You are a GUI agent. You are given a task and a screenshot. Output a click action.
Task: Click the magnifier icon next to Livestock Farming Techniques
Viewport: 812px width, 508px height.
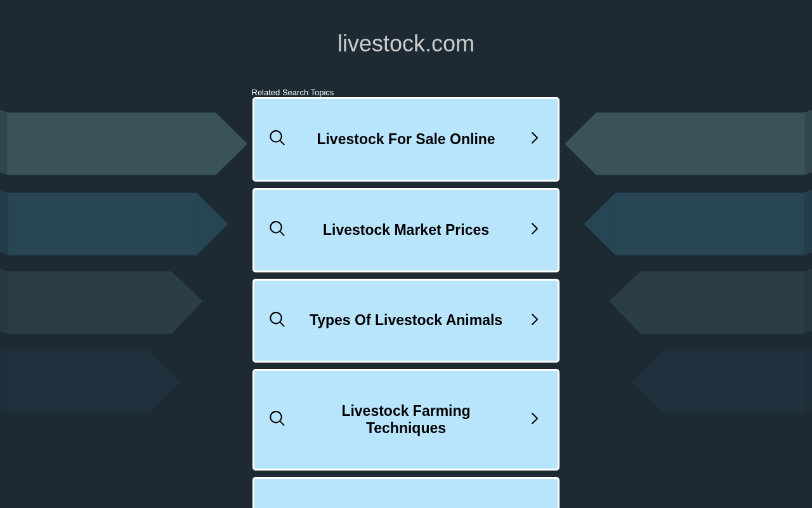(x=277, y=418)
